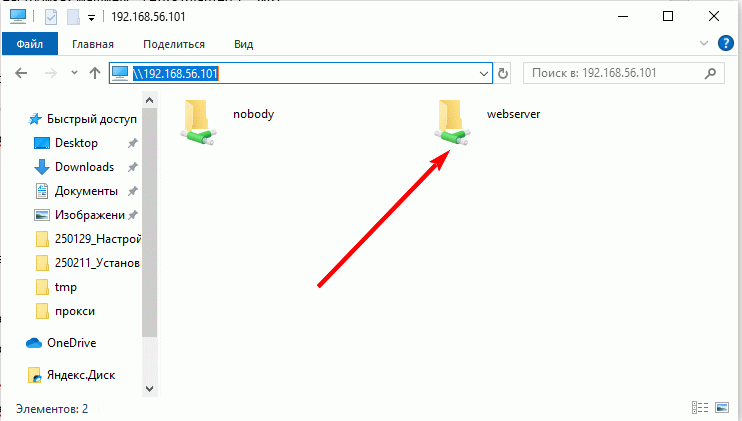Click the sidebar scrollbar down arrow
The height and width of the screenshot is (421, 742).
click(x=150, y=389)
